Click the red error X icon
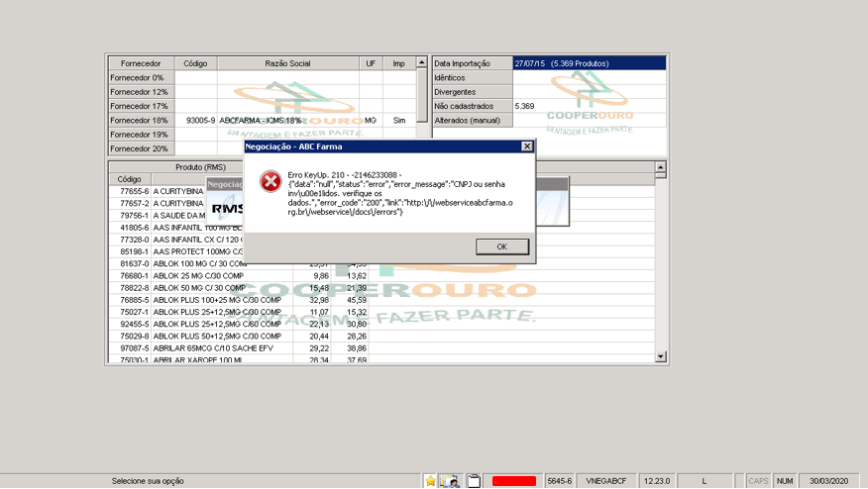868x489 pixels. click(271, 181)
